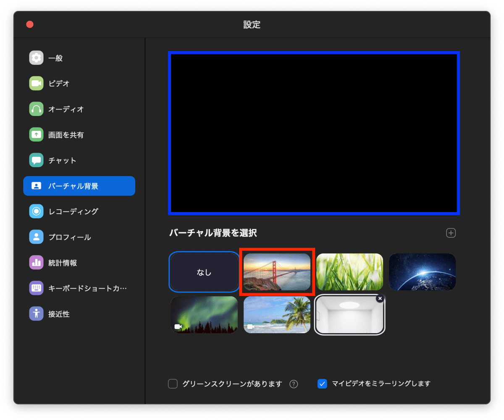
Task: Delete the white room custom background
Action: point(380,298)
